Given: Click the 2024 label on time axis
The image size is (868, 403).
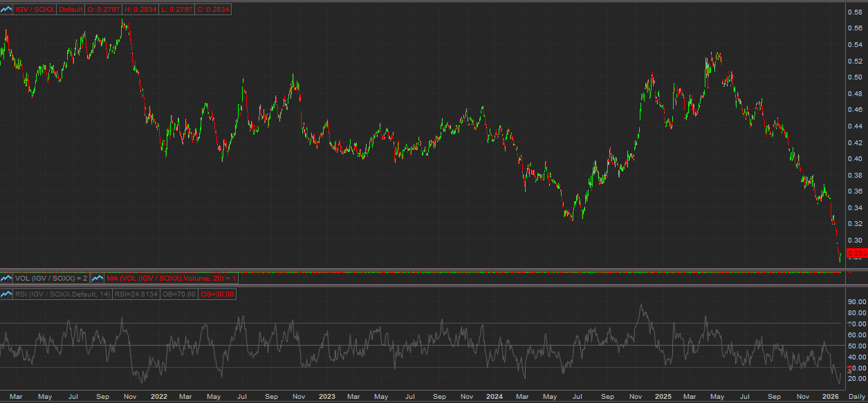Looking at the screenshot, I should (494, 397).
